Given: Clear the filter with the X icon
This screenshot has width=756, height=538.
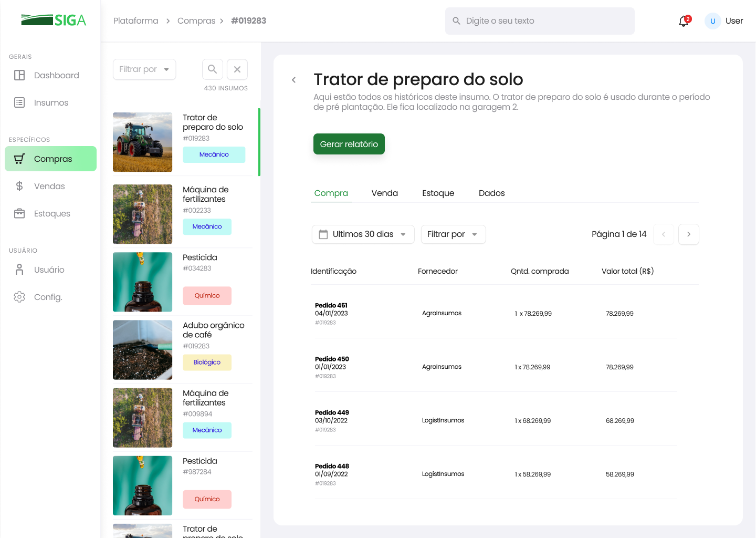Looking at the screenshot, I should coord(237,69).
